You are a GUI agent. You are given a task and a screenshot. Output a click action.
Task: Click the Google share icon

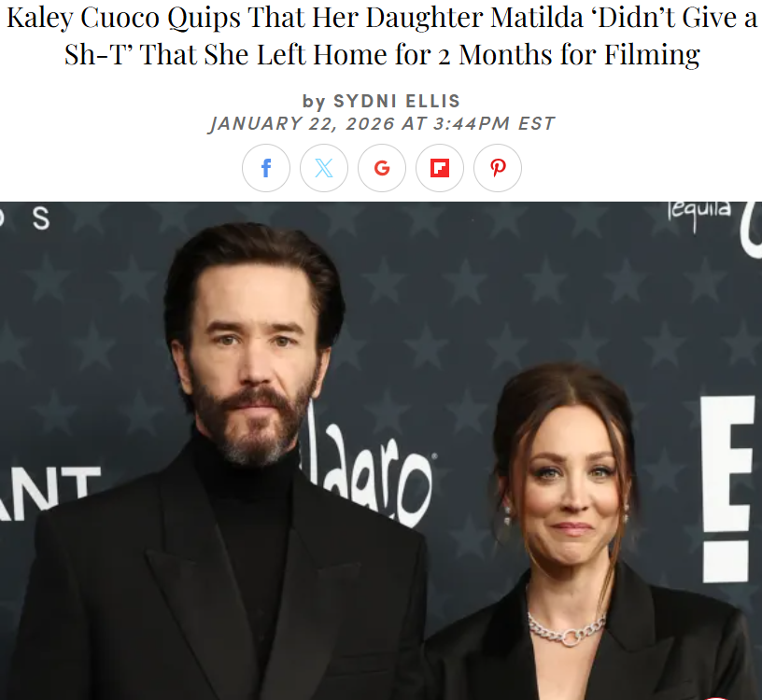pyautogui.click(x=382, y=168)
